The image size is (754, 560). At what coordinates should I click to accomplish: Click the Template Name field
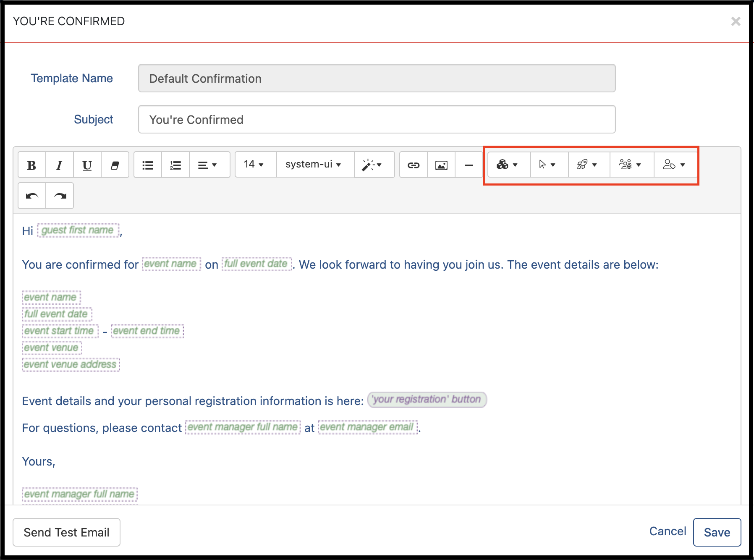coord(377,78)
